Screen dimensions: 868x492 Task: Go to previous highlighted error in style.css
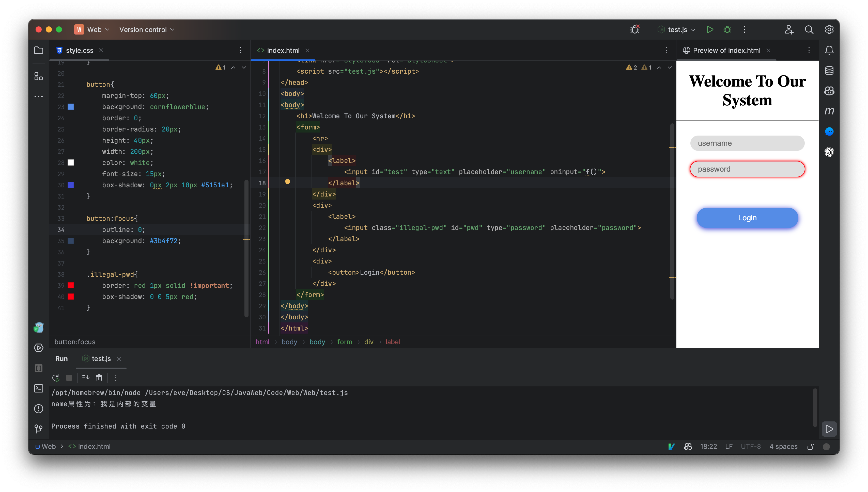233,68
